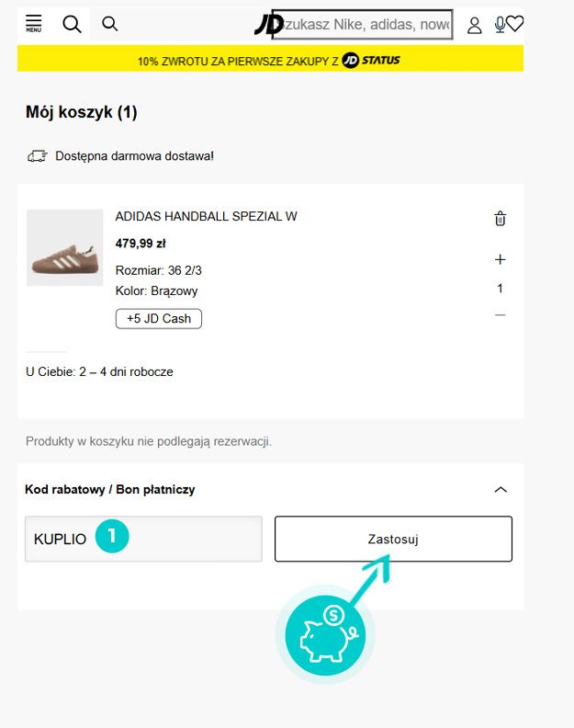Increase quantity with the plus icon
The image size is (574, 728).
(500, 260)
